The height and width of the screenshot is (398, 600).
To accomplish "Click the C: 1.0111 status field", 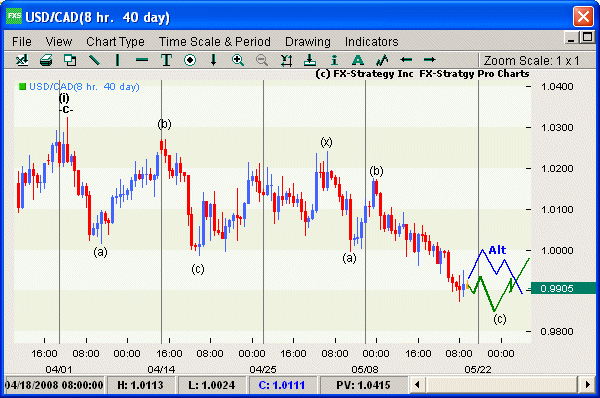I will [282, 385].
